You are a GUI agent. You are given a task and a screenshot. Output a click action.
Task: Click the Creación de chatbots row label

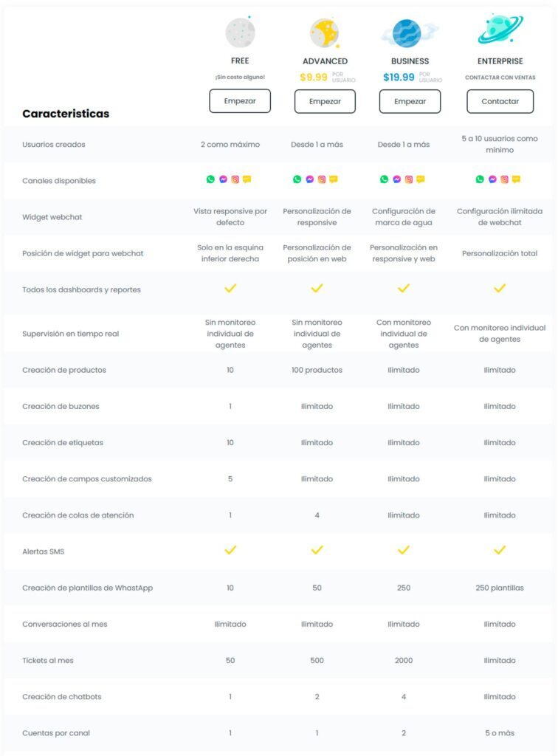(x=61, y=697)
